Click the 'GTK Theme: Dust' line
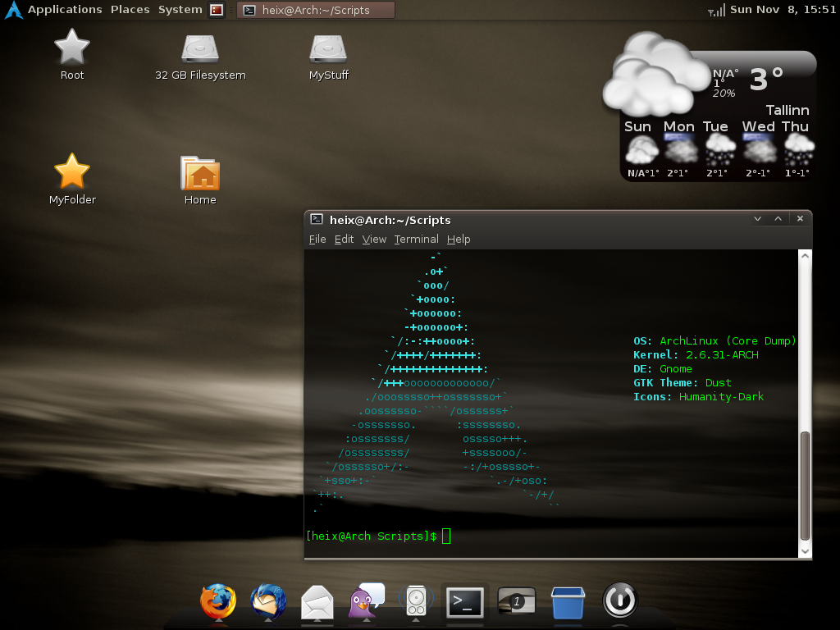This screenshot has height=630, width=840. (682, 382)
